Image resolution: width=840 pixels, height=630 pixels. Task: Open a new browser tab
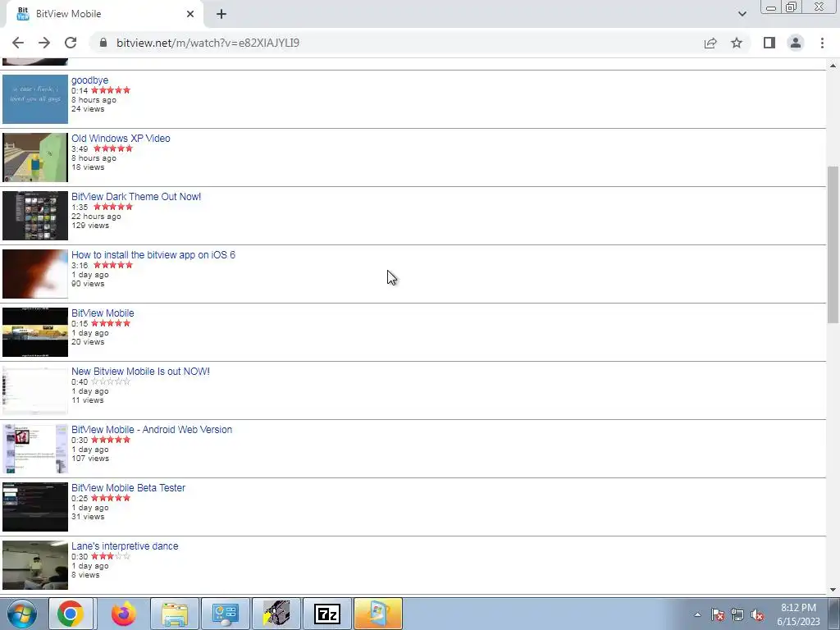point(221,14)
